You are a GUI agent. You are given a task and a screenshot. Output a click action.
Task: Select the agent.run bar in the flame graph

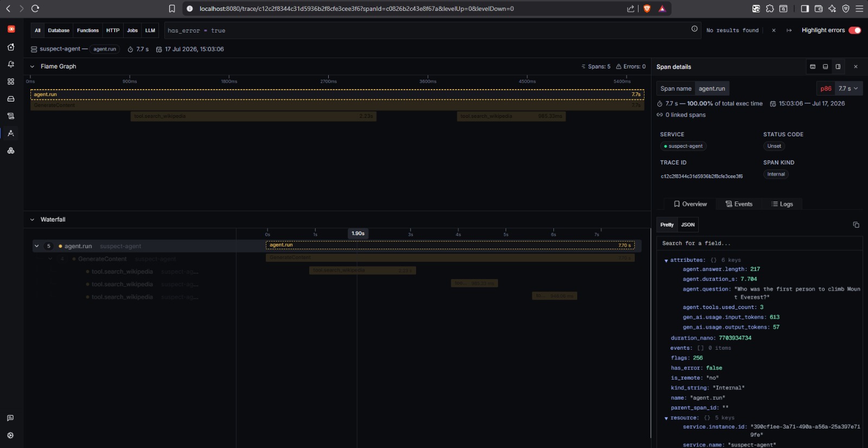337,94
